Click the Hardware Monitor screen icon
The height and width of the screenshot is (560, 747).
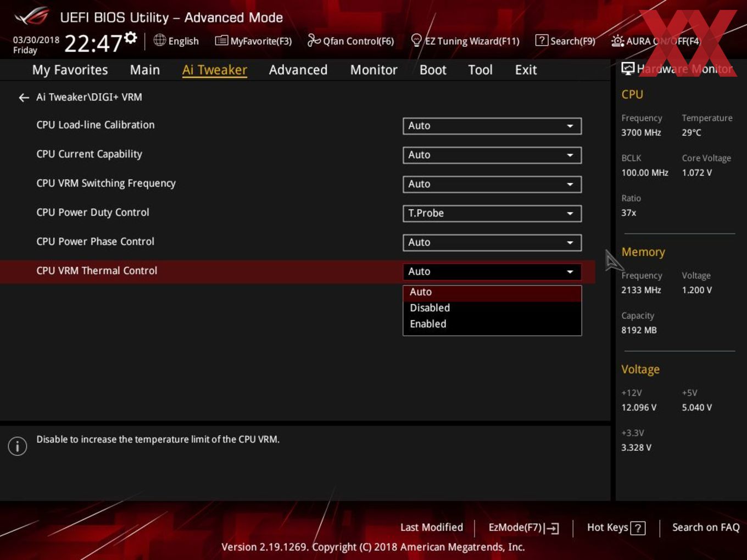(x=628, y=69)
